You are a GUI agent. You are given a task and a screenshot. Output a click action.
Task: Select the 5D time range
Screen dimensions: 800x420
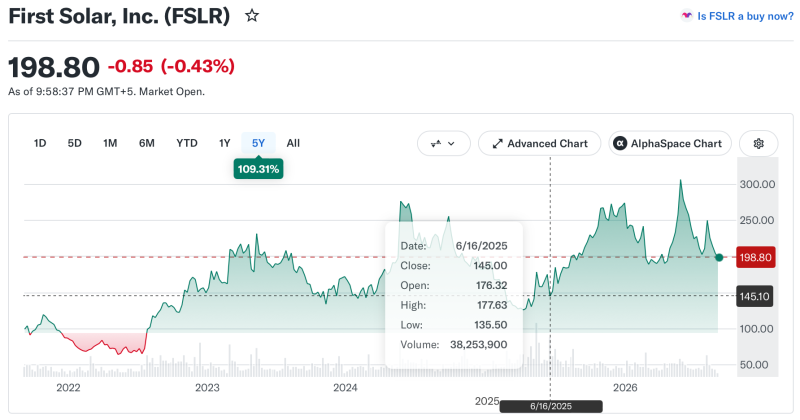point(74,143)
